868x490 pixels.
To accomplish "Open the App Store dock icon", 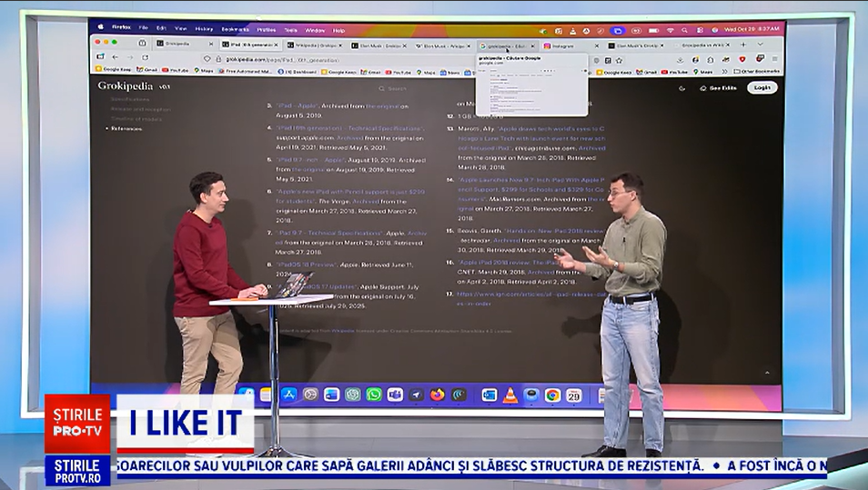I will coord(288,395).
